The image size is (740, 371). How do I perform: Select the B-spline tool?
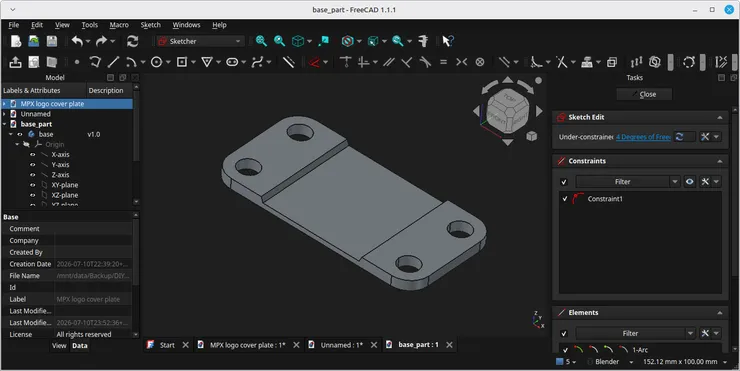[x=258, y=62]
